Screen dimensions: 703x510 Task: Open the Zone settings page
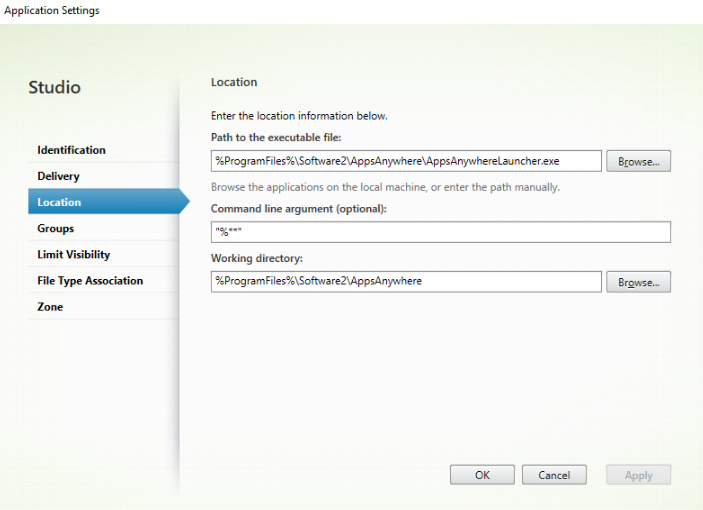[x=50, y=306]
